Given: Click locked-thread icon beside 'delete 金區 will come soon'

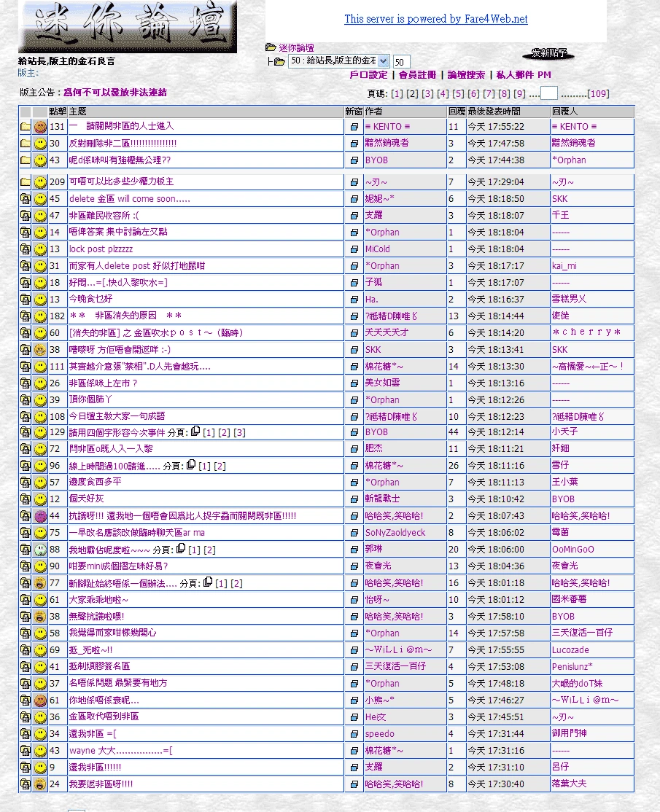Looking at the screenshot, I should pyautogui.click(x=25, y=198).
